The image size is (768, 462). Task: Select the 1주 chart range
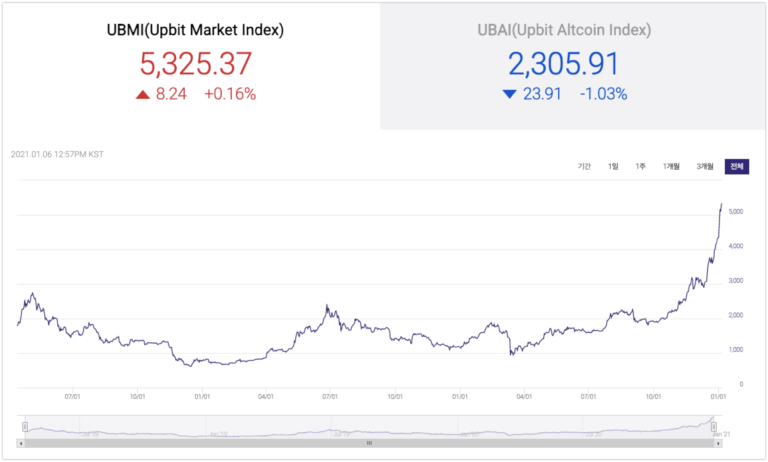tap(641, 167)
